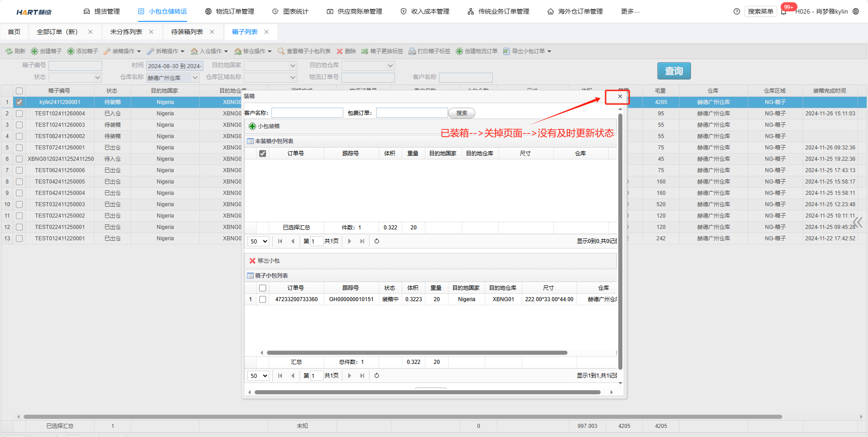Open the notification bell icon

click(x=784, y=12)
